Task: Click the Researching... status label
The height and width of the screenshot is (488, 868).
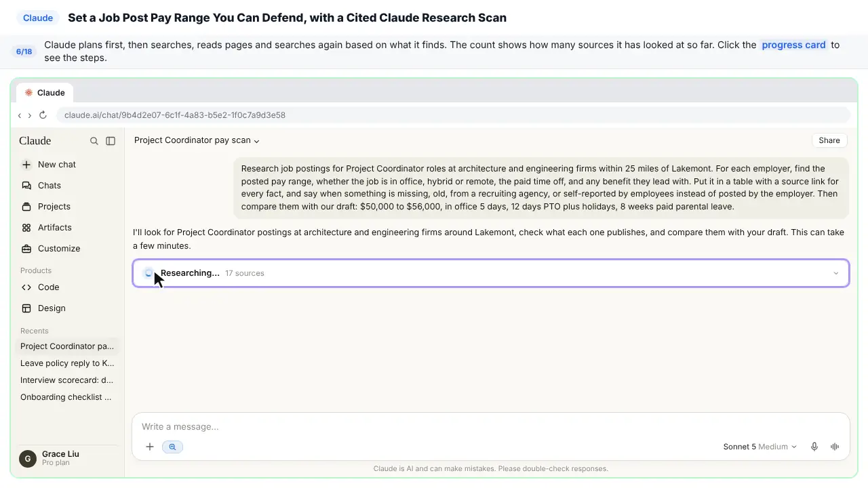Action: 190,273
